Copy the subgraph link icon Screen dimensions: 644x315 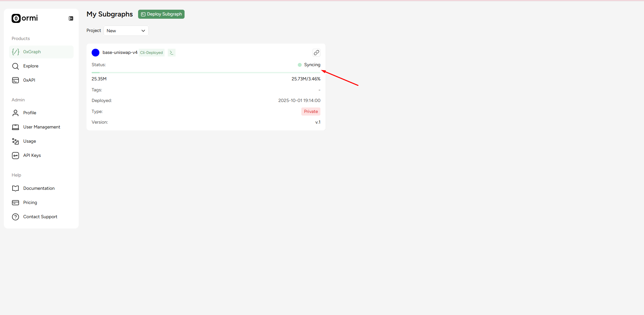click(x=317, y=53)
